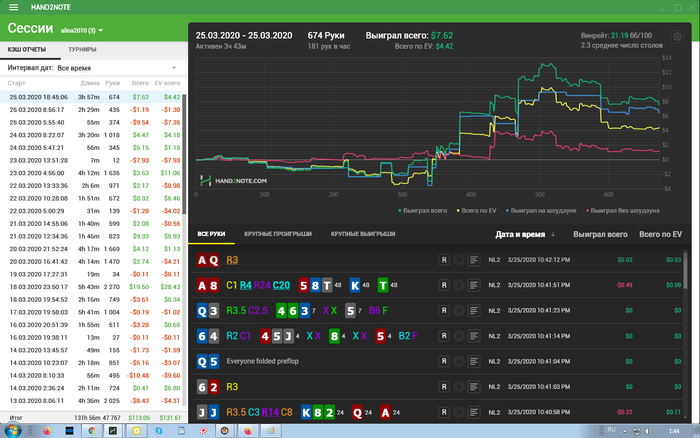Sort hands by 'Всего по EV' column header
This screenshot has height=438, width=700.
660,234
